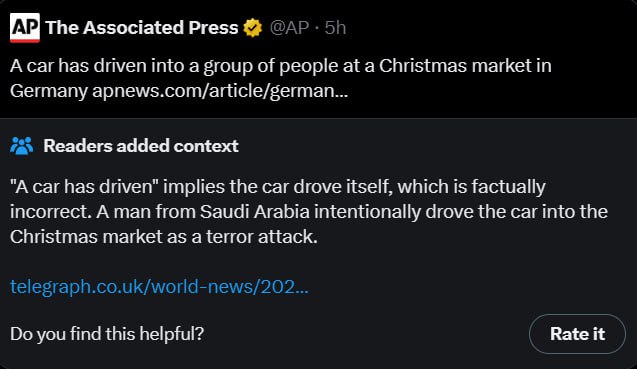
Task: Click the quoted phrase "A car has driven"
Action: coord(84,187)
